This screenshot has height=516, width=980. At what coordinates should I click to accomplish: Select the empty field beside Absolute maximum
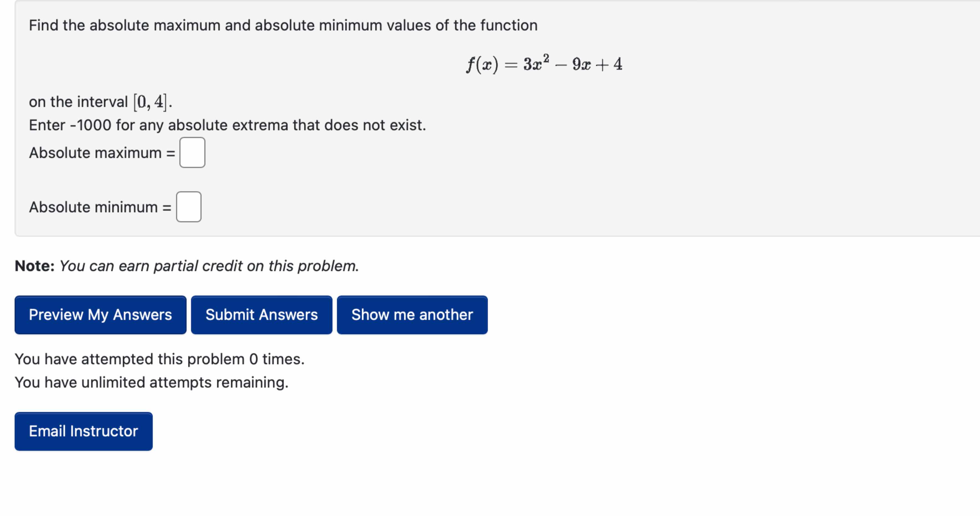point(193,152)
